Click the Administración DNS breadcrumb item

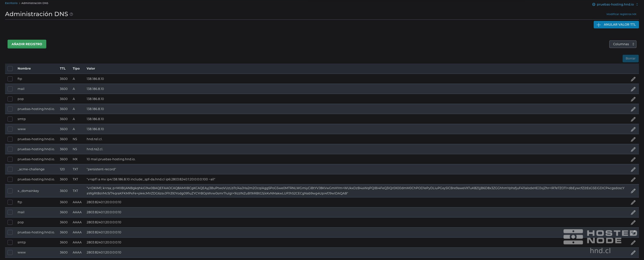(35, 3)
